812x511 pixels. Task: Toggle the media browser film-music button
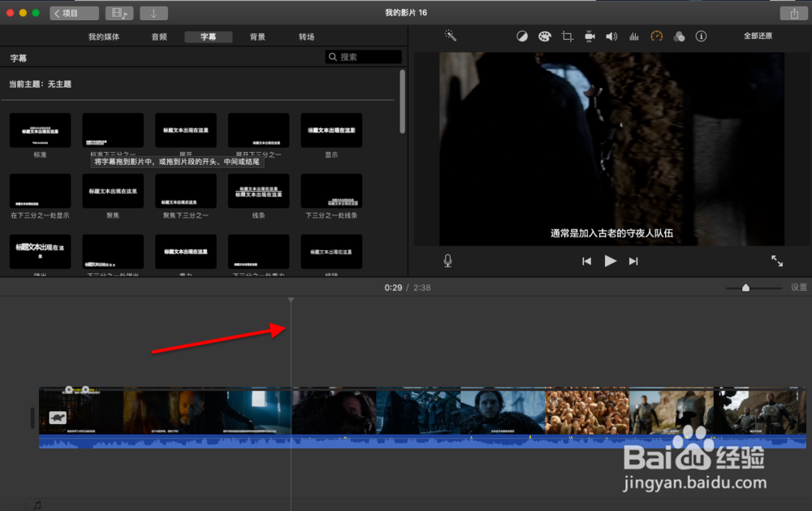pyautogui.click(x=119, y=14)
